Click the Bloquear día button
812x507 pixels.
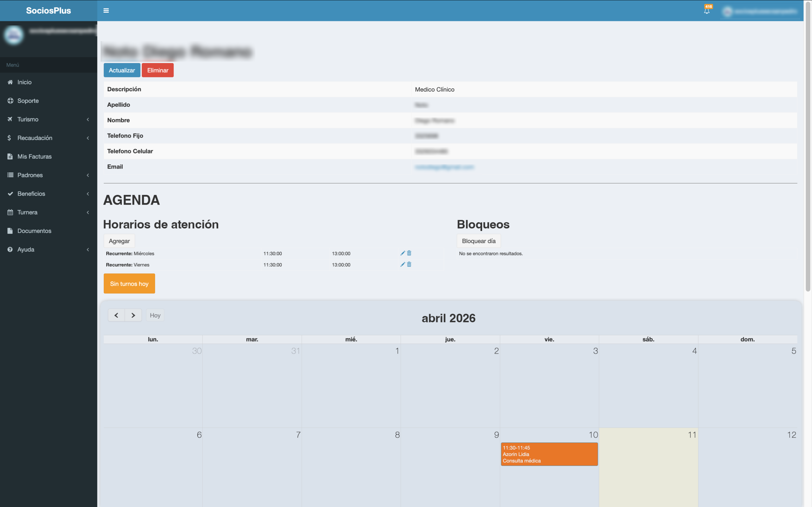(x=478, y=241)
